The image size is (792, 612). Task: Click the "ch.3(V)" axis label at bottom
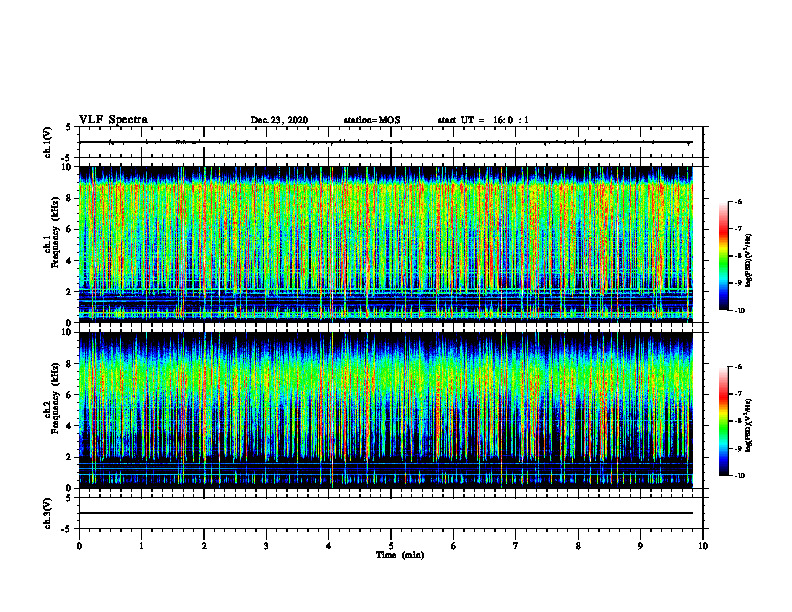tap(47, 513)
